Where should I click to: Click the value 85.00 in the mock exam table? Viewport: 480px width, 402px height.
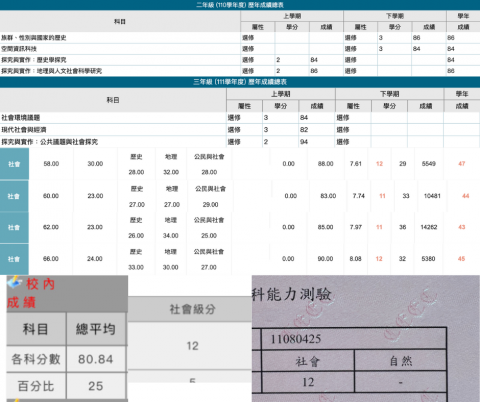pos(325,227)
